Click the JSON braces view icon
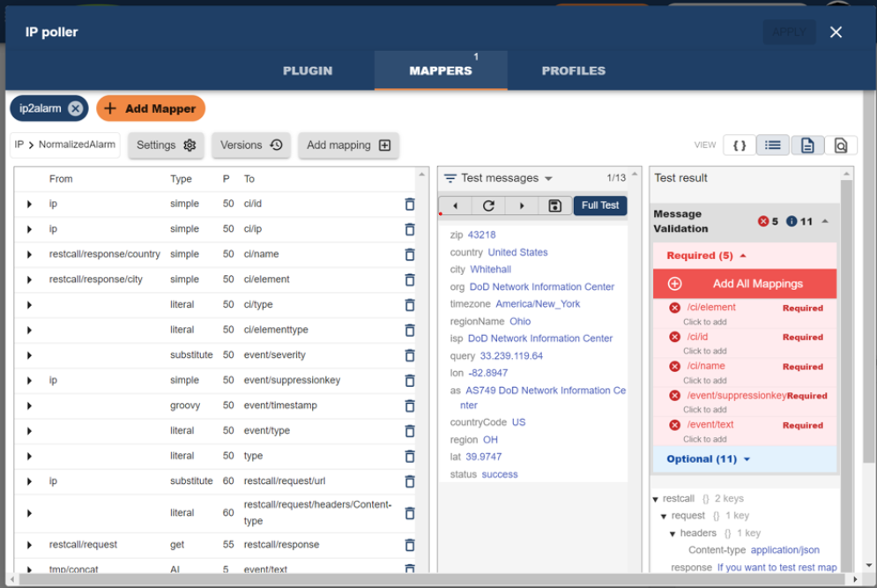The height and width of the screenshot is (588, 877). pos(740,145)
